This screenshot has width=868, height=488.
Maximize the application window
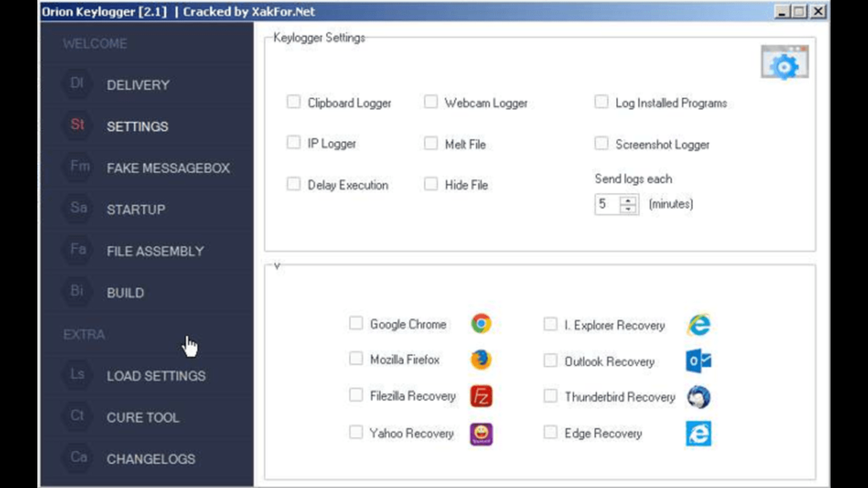(x=800, y=11)
